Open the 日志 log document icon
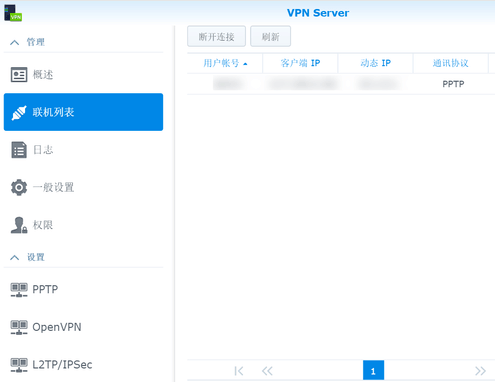This screenshot has width=495, height=382. pos(19,150)
